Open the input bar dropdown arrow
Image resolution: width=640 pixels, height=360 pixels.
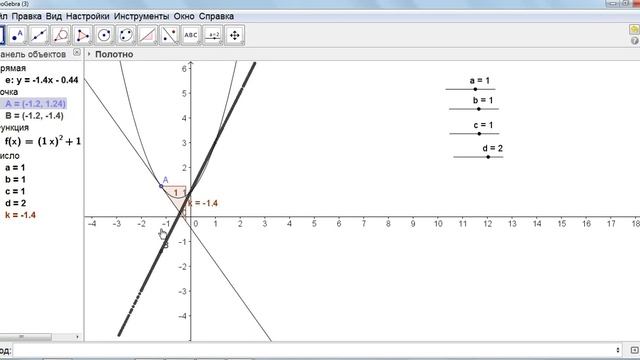point(618,350)
